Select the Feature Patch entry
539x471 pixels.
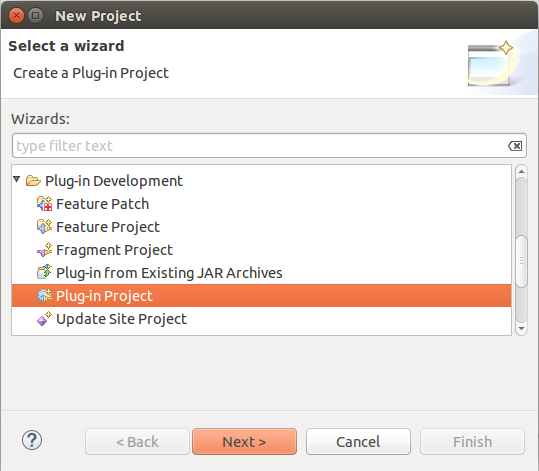pos(102,204)
